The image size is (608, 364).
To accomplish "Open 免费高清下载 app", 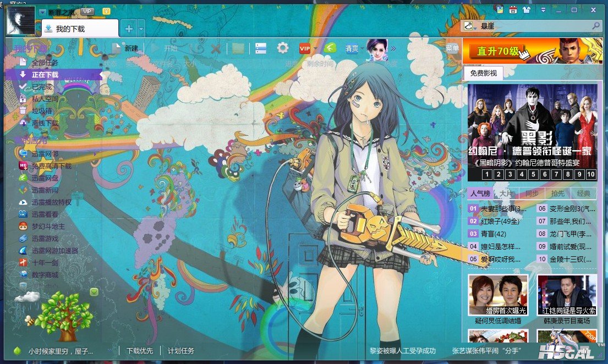I will click(x=51, y=166).
